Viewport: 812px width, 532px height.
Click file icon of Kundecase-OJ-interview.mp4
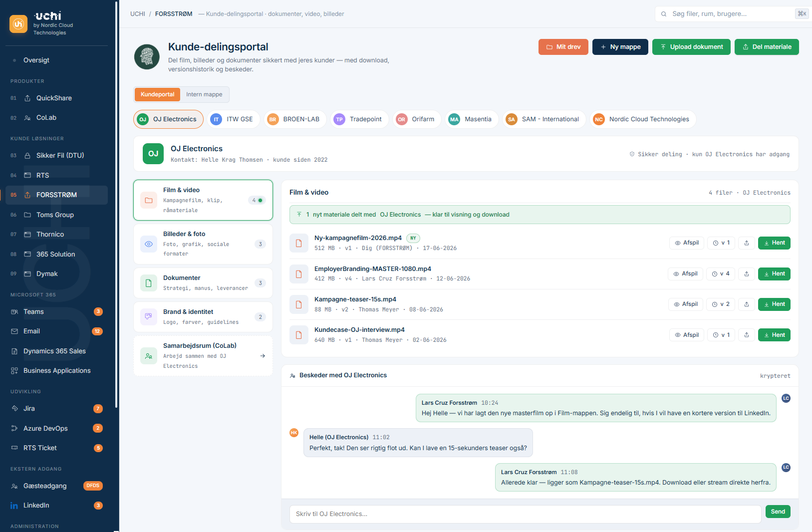tap(299, 335)
